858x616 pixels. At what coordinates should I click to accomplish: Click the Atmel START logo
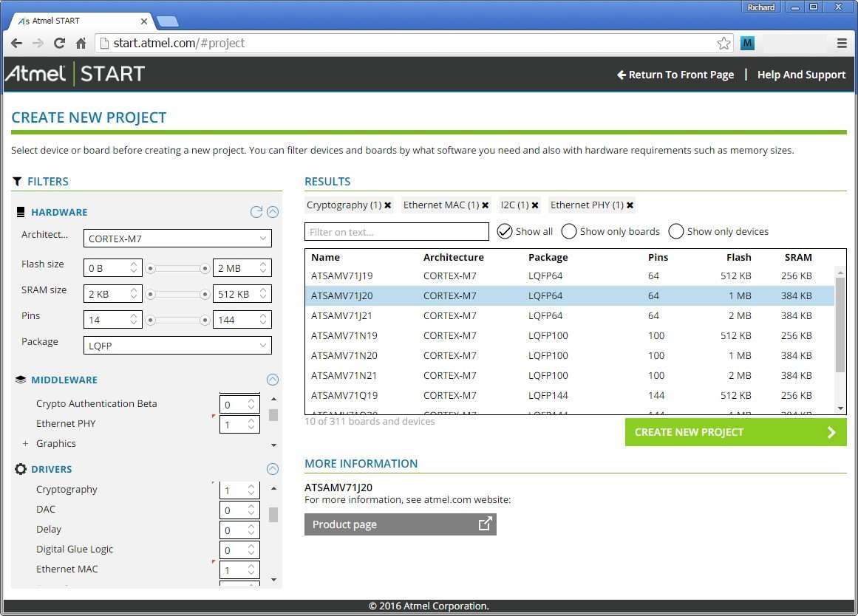[75, 74]
